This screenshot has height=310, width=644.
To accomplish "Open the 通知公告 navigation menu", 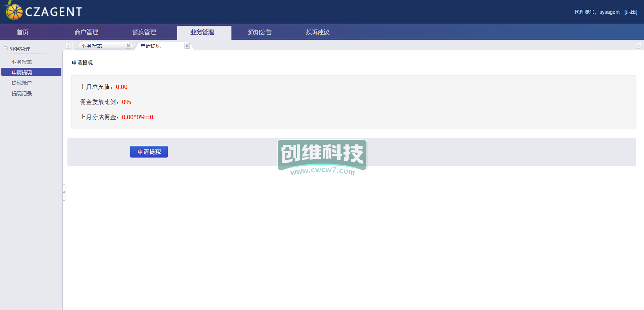I will pyautogui.click(x=260, y=32).
